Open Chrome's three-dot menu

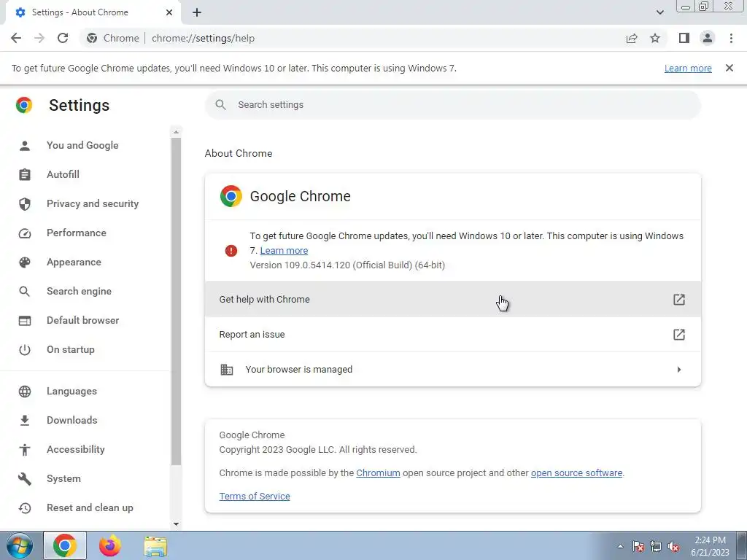(x=731, y=38)
